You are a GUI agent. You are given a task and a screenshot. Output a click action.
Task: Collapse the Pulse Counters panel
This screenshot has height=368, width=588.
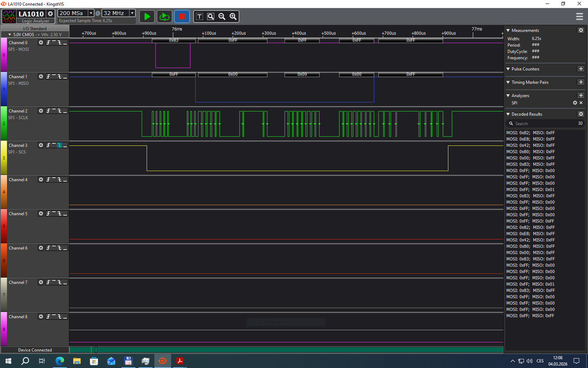tap(508, 69)
